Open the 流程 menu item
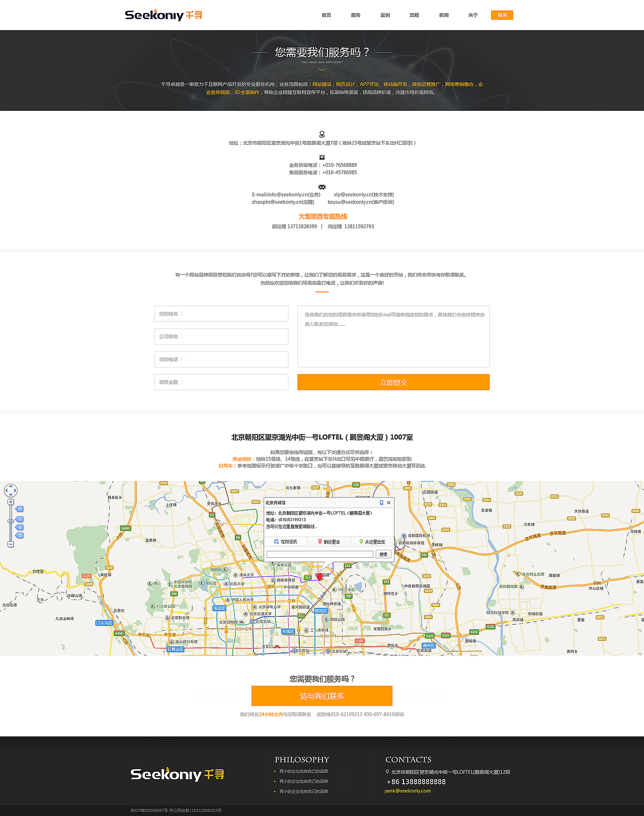The image size is (644, 816). tap(414, 15)
